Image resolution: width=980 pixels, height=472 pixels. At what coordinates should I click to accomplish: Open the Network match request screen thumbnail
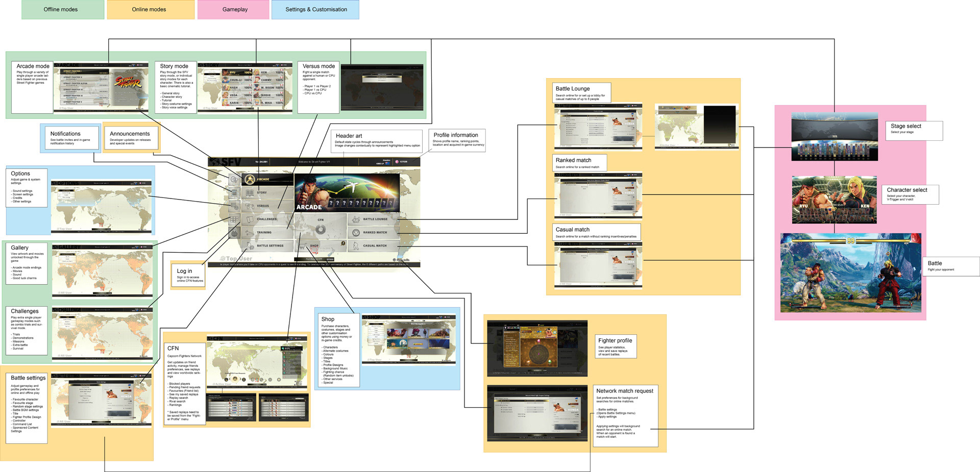537,413
